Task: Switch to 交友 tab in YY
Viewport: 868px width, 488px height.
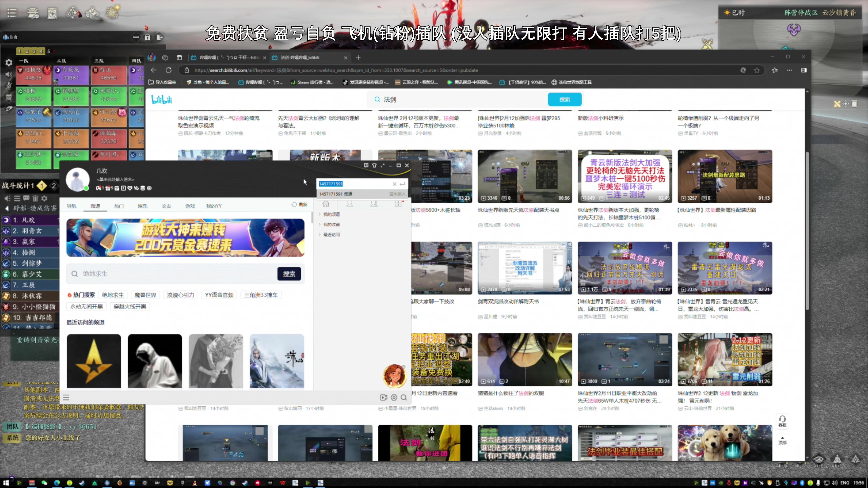Action: pos(166,206)
